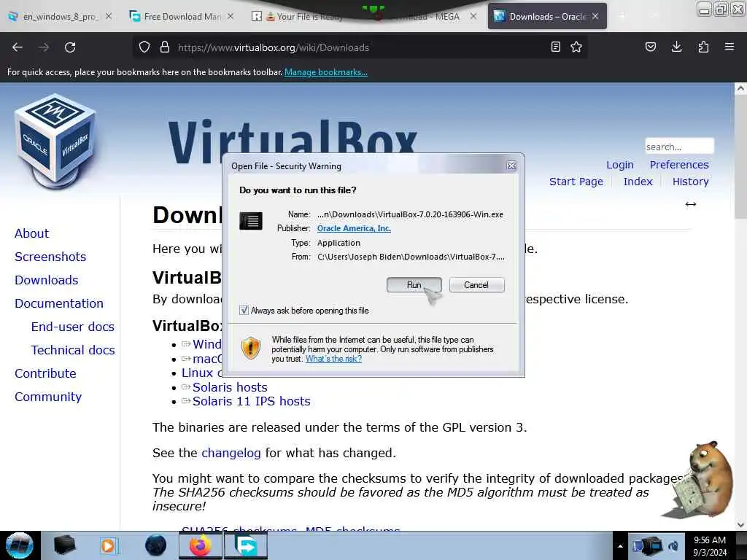This screenshot has height=560, width=747.
Task: Click the padlock site security icon
Action: (165, 47)
